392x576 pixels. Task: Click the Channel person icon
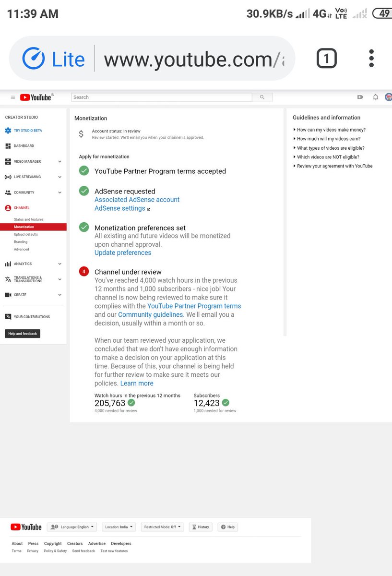point(8,208)
